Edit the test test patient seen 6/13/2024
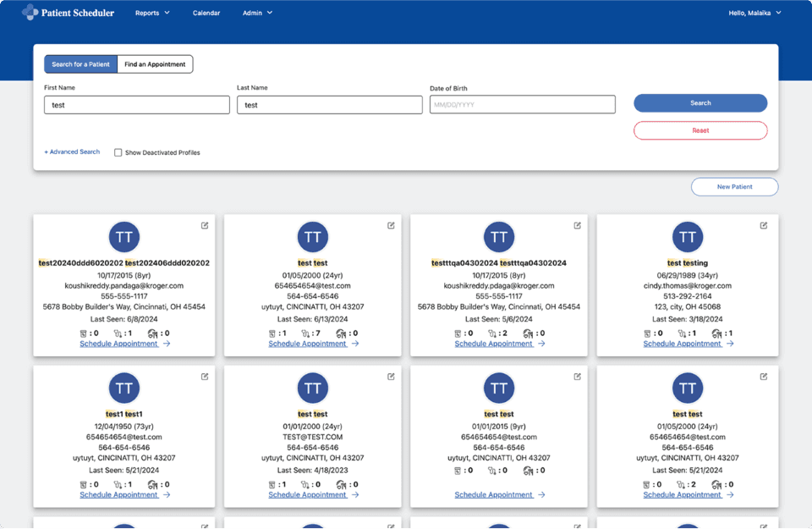 click(391, 225)
